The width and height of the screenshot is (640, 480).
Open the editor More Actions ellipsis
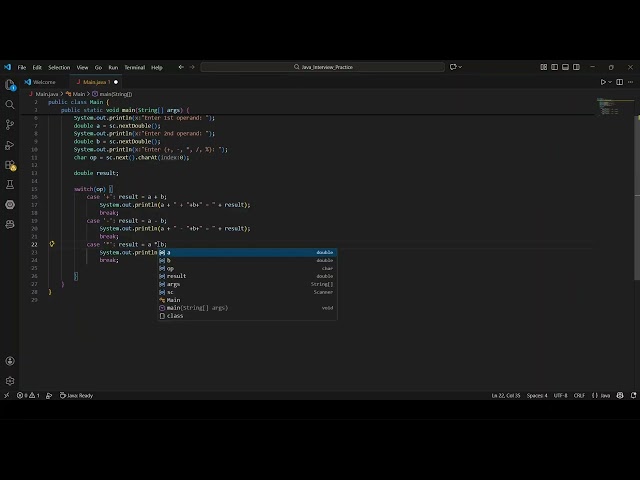click(631, 82)
